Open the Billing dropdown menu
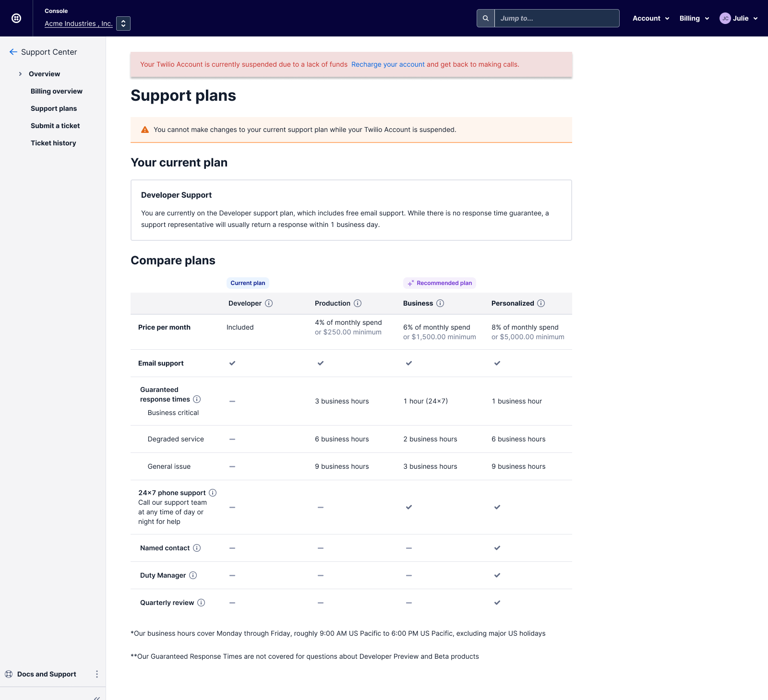 tap(694, 18)
